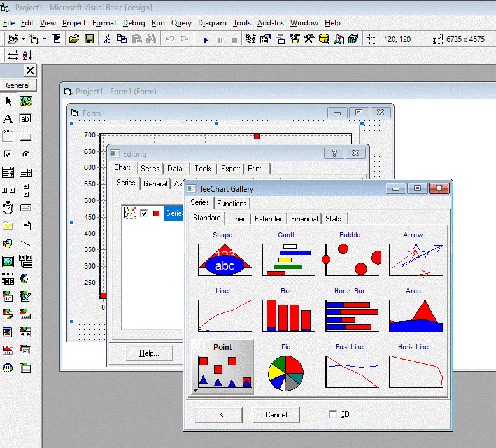Screen dimensions: 496x448
Task: Switch to the Financial gallery tab
Action: point(304,219)
